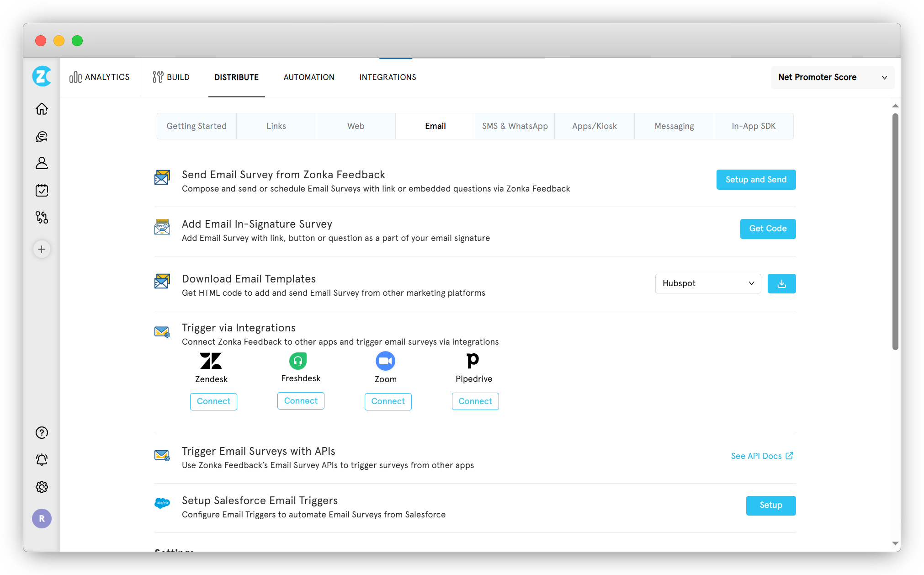
Task: Connect the Zendesk integration
Action: coord(213,401)
